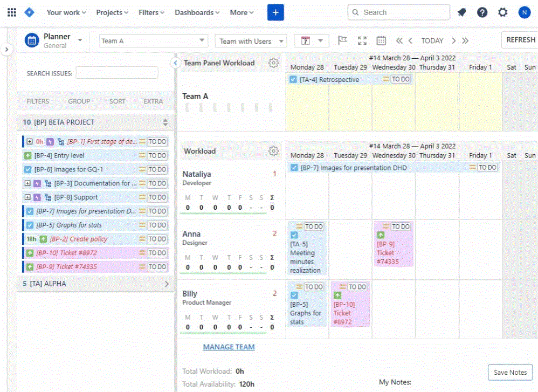The width and height of the screenshot is (538, 392).
Task: Toggle fullscreen mode icon
Action: tap(362, 40)
